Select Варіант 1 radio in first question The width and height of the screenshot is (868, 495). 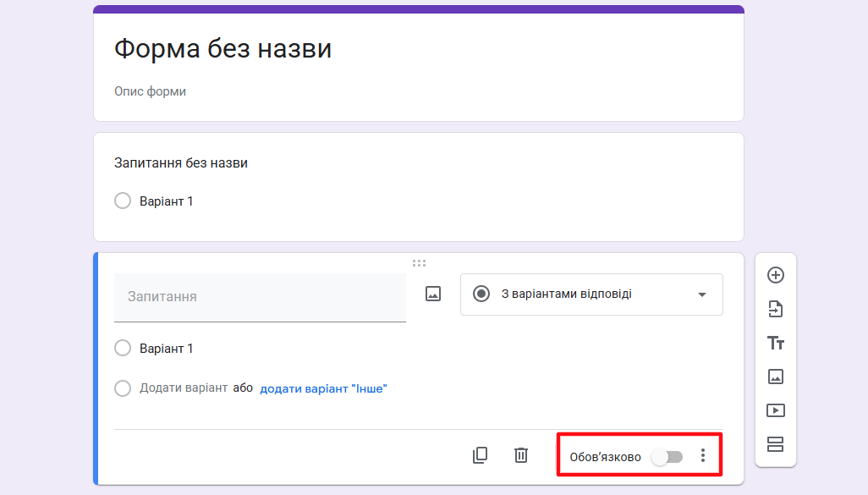(123, 201)
